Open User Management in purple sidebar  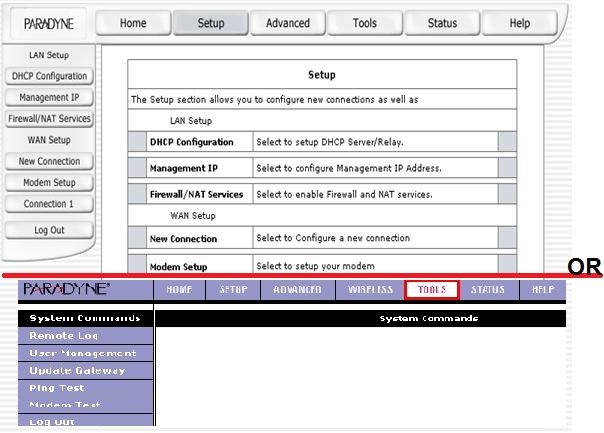[x=86, y=353]
